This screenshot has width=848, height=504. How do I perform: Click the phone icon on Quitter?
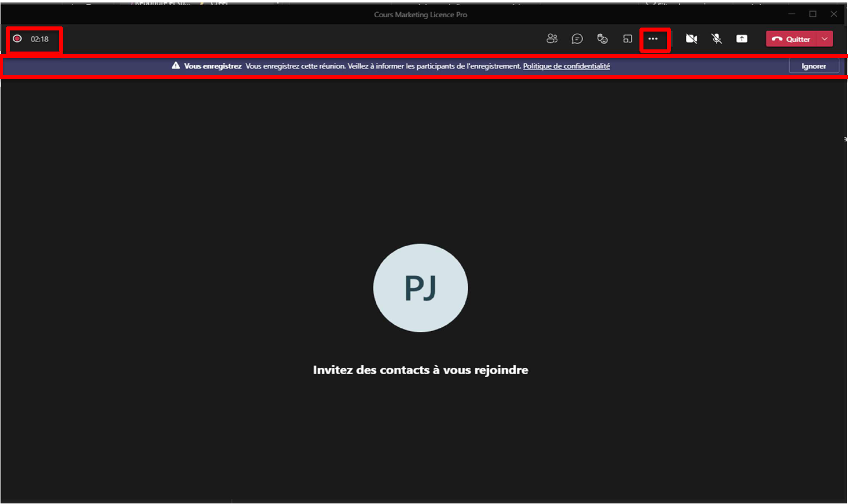click(x=777, y=39)
